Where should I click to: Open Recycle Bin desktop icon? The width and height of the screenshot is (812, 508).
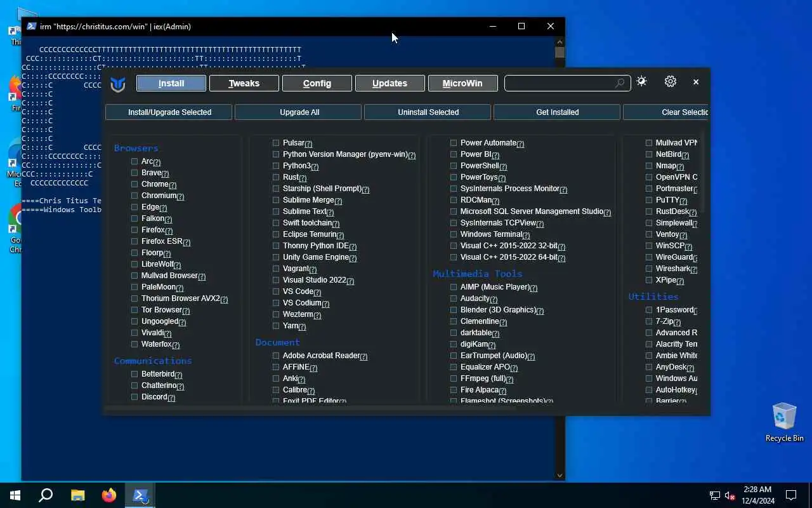[784, 422]
